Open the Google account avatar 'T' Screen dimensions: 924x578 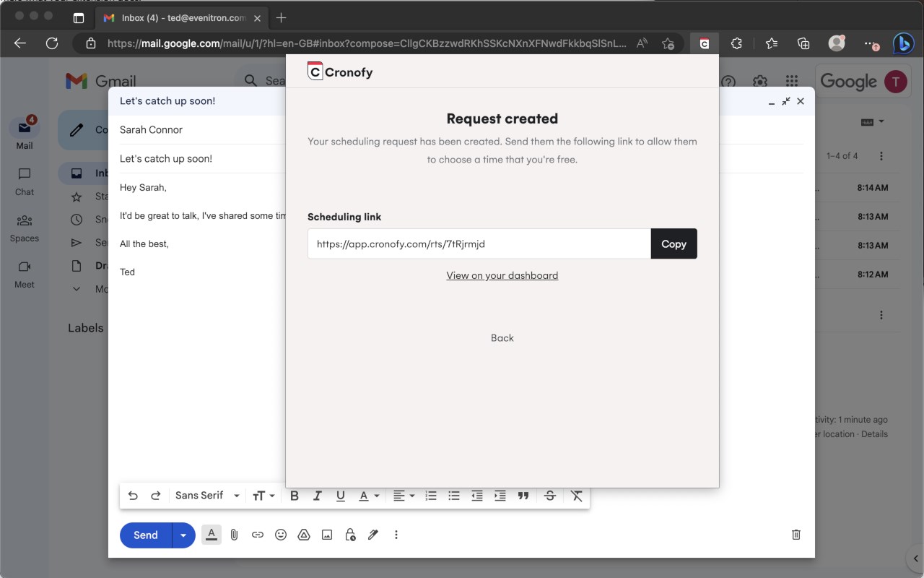pos(896,82)
